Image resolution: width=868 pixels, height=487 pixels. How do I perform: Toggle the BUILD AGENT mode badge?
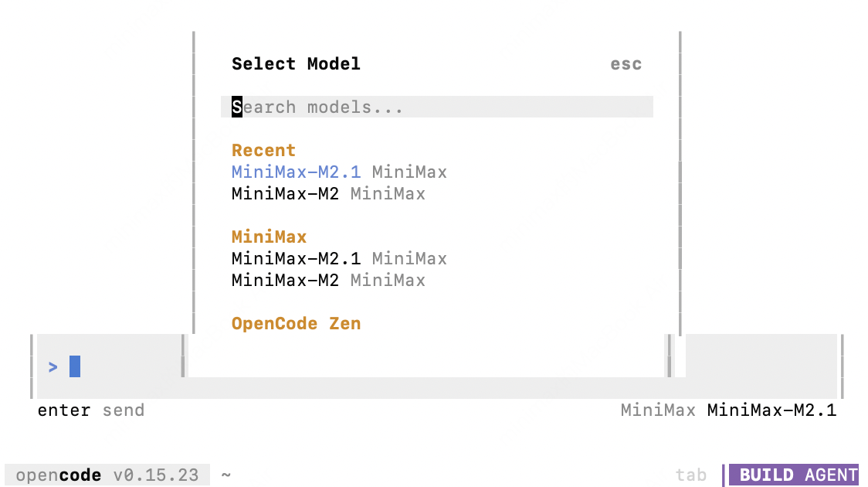click(x=794, y=475)
